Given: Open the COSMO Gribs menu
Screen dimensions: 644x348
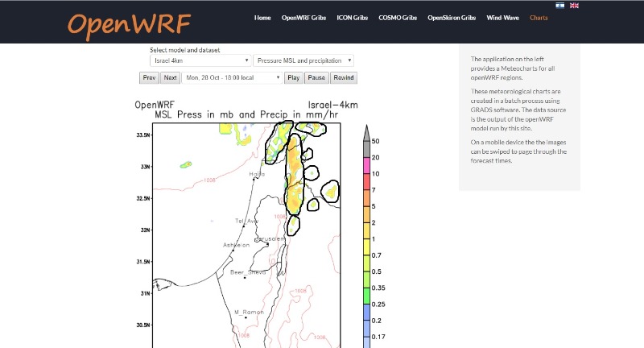Looking at the screenshot, I should tap(398, 18).
